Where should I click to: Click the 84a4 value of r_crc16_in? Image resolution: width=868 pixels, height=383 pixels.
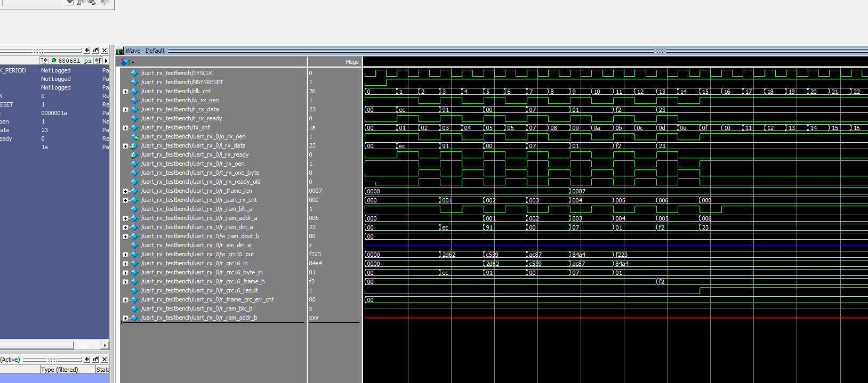315,263
